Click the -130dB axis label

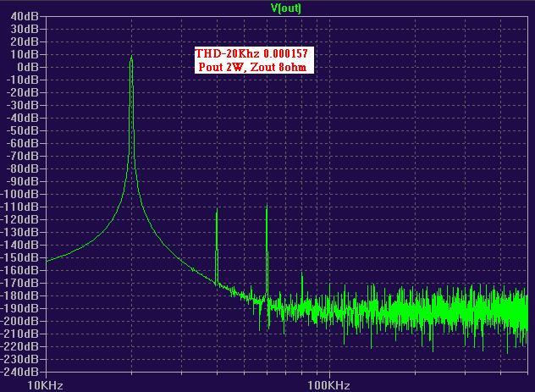[x=19, y=232]
